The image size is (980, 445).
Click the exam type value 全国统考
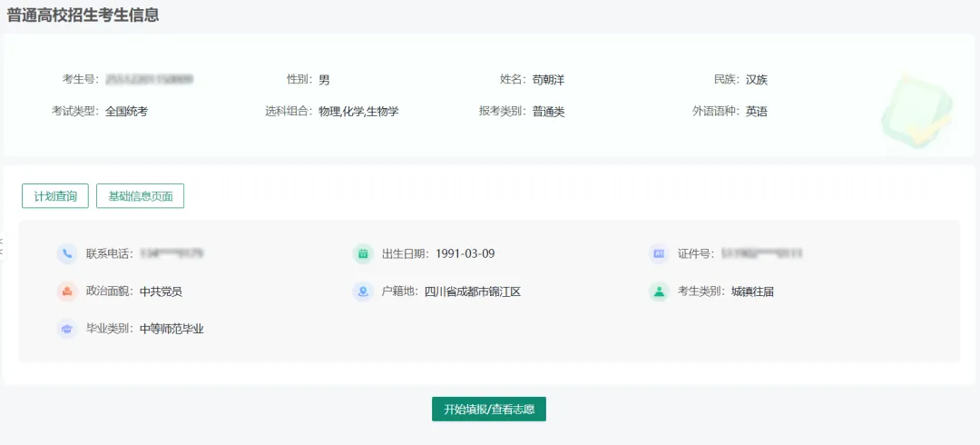click(x=126, y=112)
